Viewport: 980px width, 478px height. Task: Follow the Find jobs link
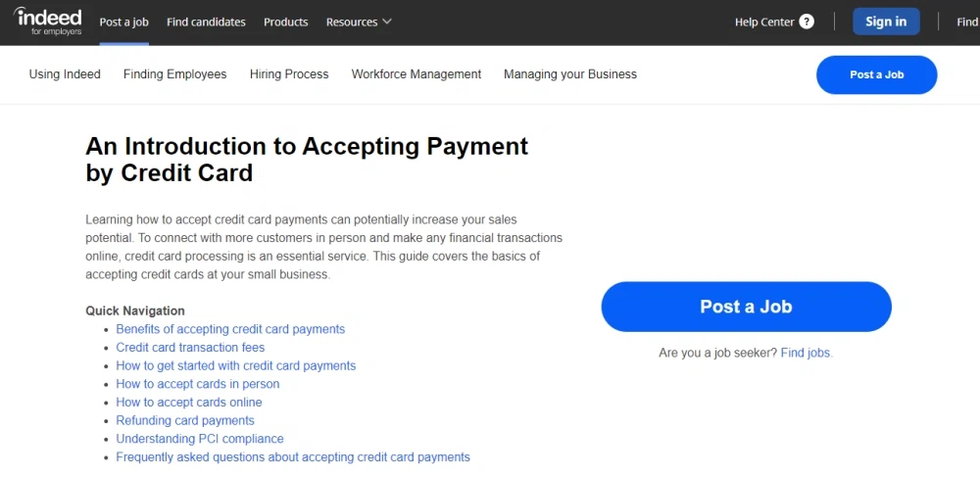807,353
